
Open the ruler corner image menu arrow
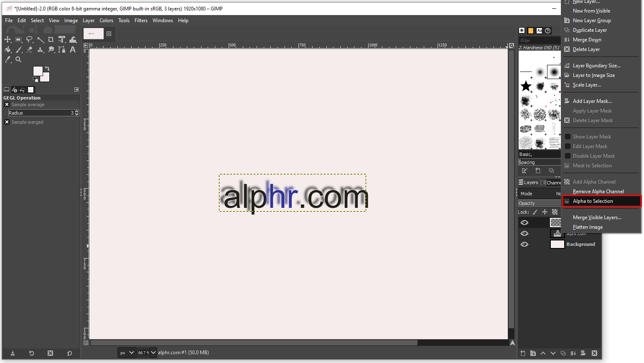click(86, 45)
